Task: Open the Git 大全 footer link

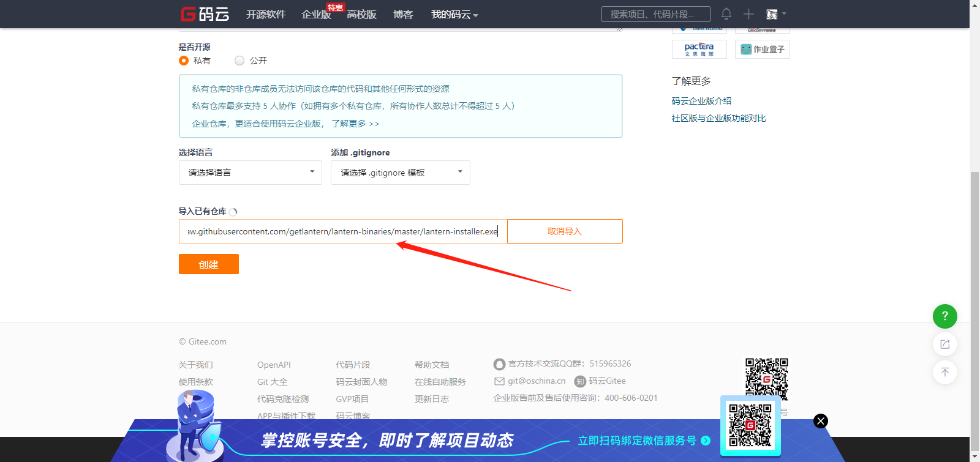Action: click(273, 382)
